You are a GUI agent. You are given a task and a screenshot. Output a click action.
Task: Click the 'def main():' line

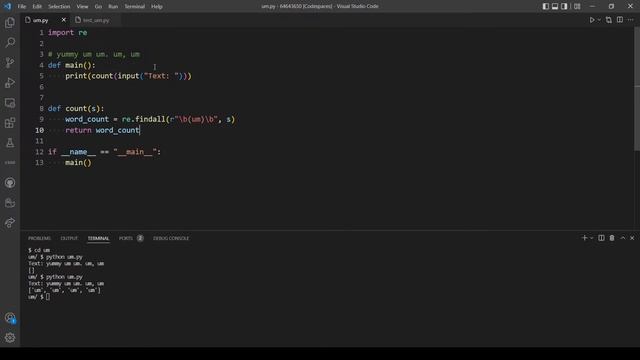[x=71, y=65]
